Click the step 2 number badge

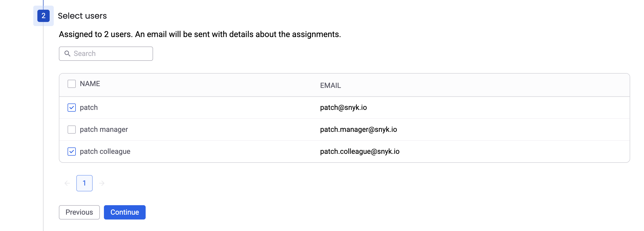[44, 16]
